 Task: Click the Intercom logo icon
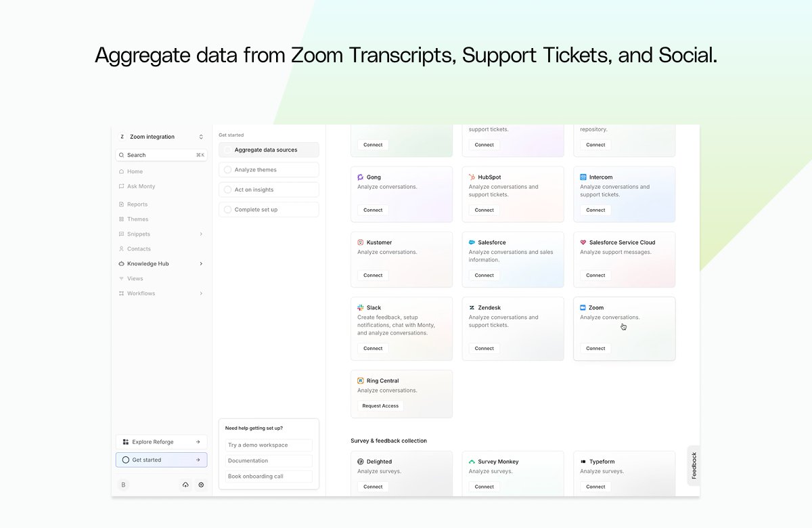click(583, 177)
